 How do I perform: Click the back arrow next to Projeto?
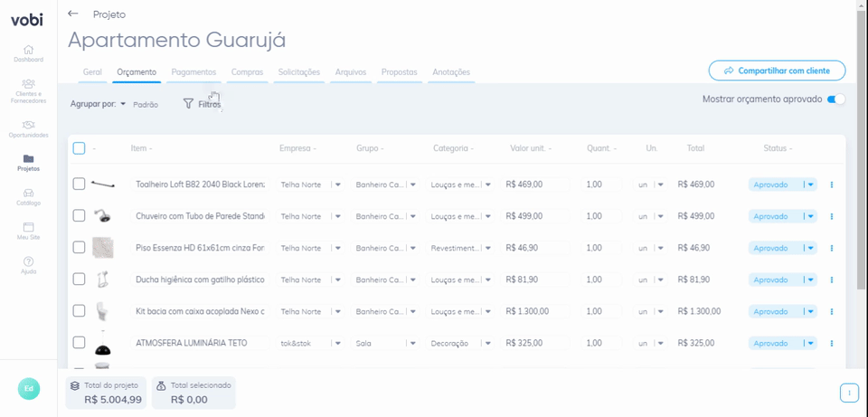coord(72,14)
